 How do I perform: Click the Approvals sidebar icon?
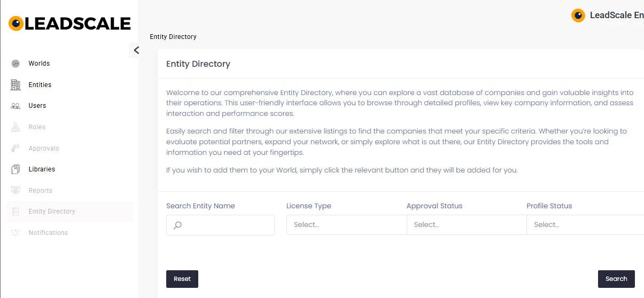pyautogui.click(x=15, y=148)
